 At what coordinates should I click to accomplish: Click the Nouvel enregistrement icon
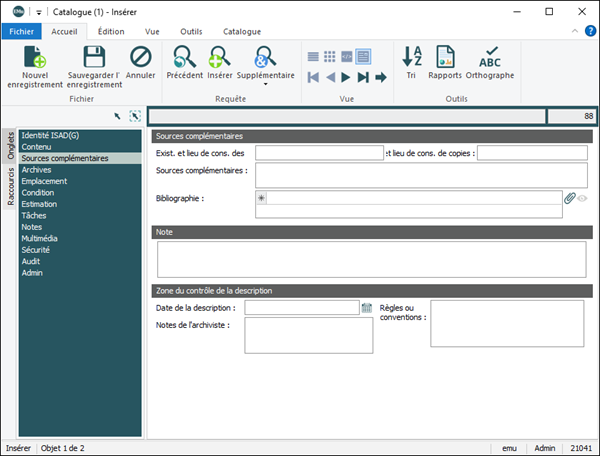click(x=34, y=58)
